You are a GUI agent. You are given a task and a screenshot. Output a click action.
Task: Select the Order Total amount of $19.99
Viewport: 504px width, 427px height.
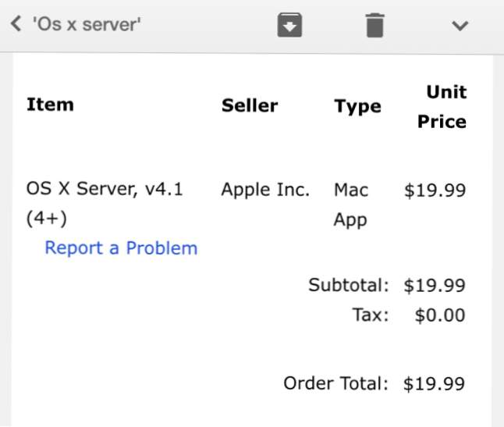pyautogui.click(x=435, y=384)
